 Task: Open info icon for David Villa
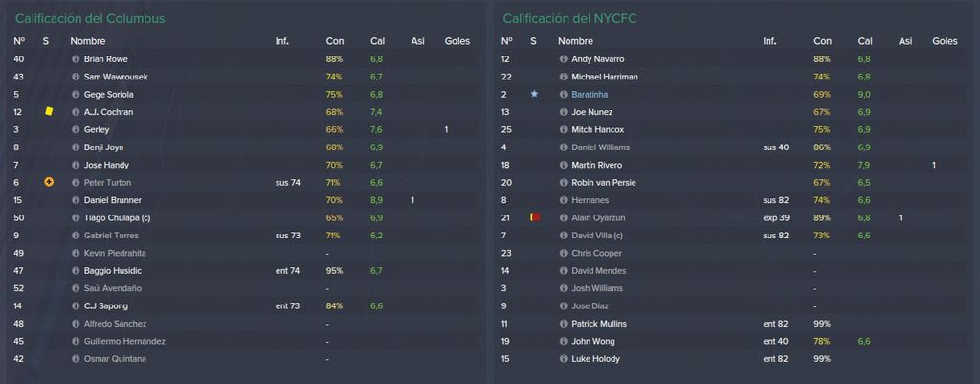(563, 236)
